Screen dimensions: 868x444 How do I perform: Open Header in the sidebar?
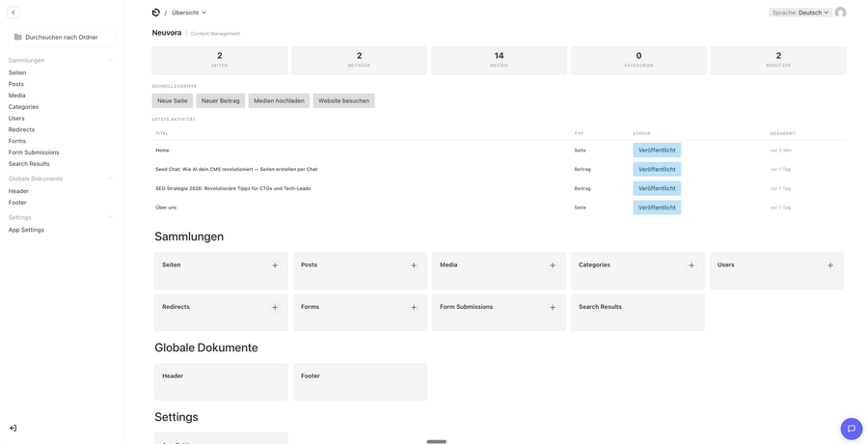(18, 191)
